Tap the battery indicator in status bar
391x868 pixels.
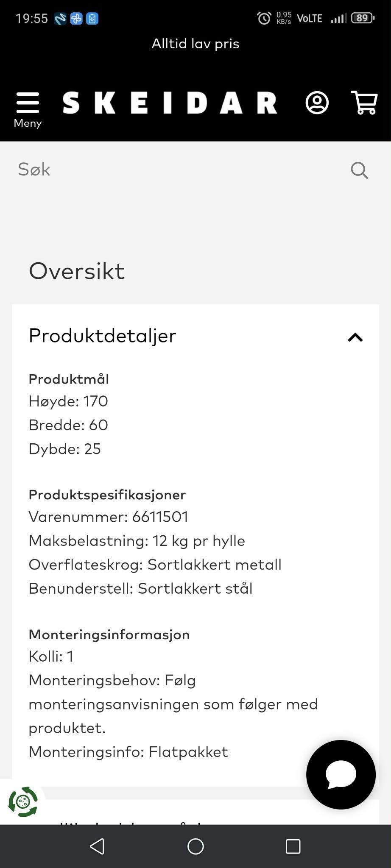[x=363, y=18]
